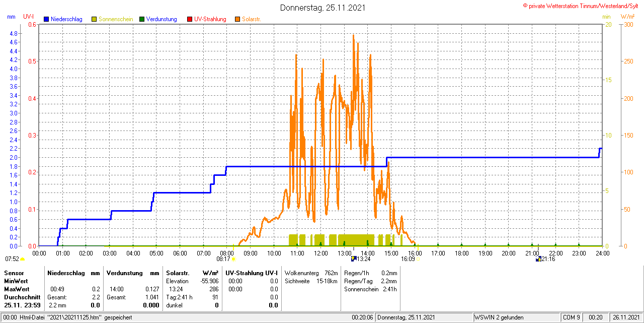
Task: Click the orange Solarstr. legend swatch
Action: (237, 19)
